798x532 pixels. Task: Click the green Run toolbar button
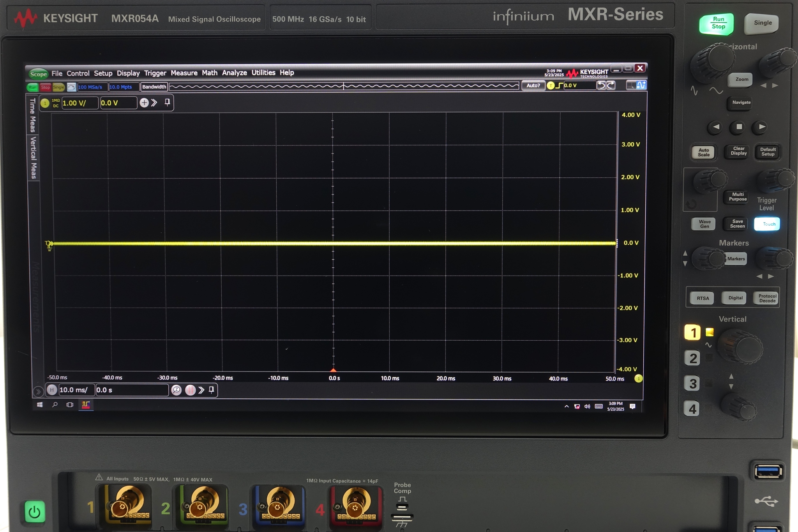tap(32, 87)
